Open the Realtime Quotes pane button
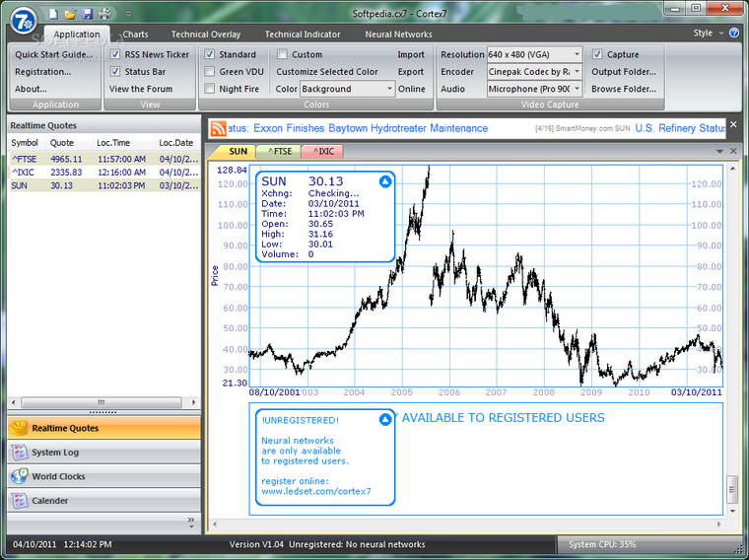749x560 pixels. pos(104,428)
